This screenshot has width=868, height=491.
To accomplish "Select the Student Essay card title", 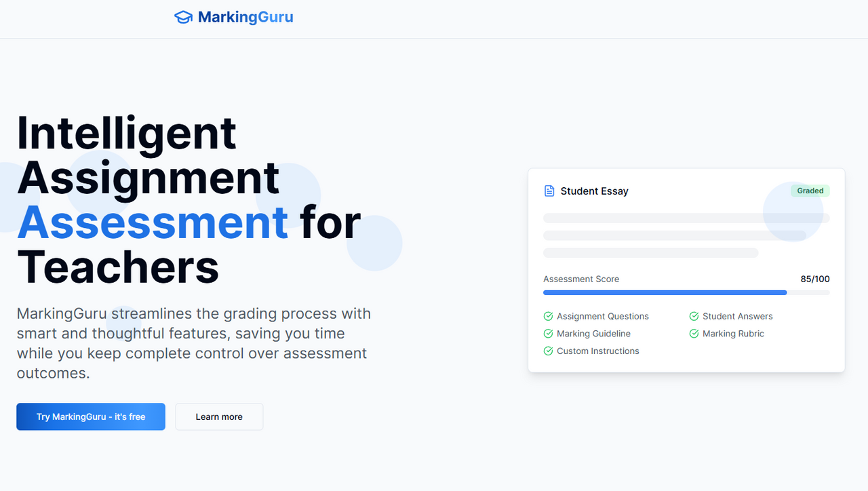I will 594,191.
